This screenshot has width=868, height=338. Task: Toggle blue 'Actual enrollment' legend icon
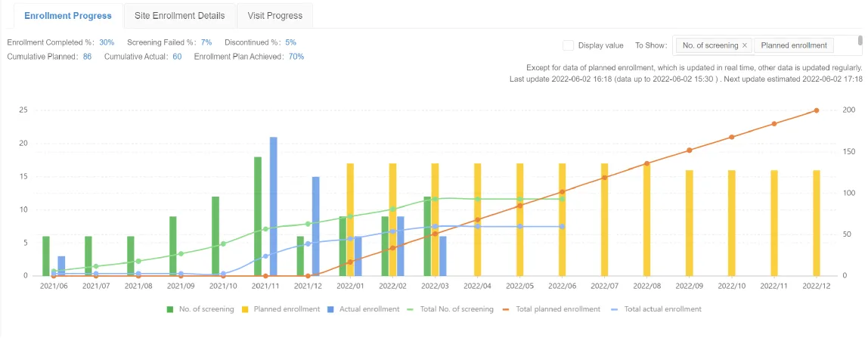pos(332,309)
